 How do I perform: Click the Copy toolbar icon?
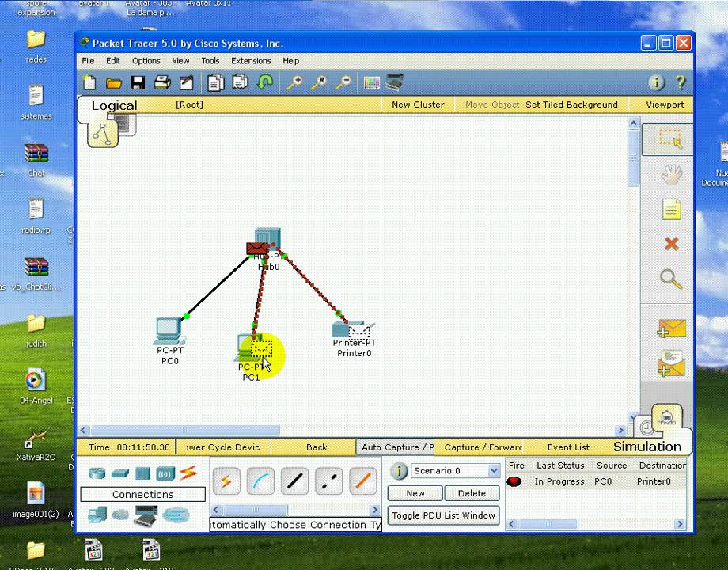pyautogui.click(x=215, y=82)
